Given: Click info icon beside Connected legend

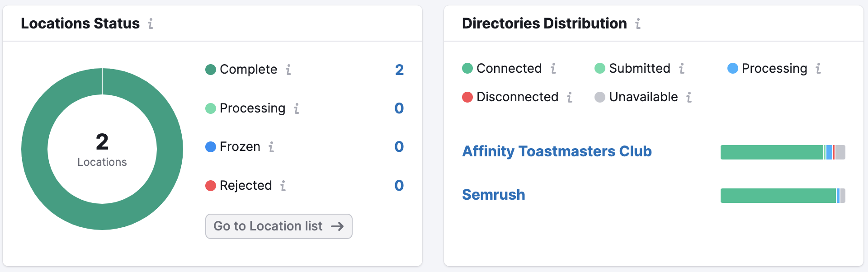Looking at the screenshot, I should point(553,68).
